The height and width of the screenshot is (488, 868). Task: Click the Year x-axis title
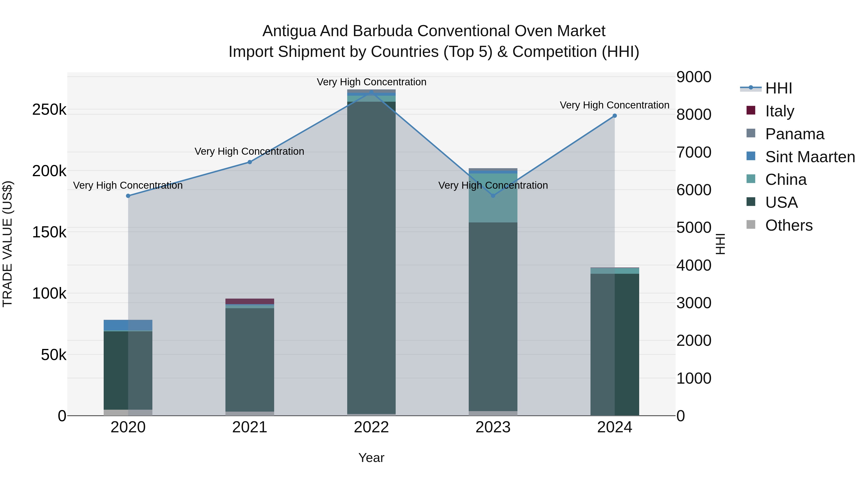point(371,458)
